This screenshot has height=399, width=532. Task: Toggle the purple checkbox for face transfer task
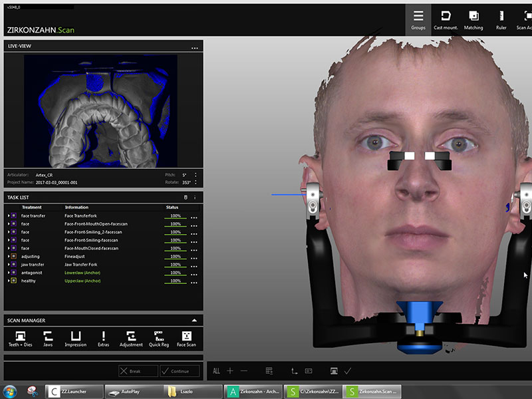(14, 216)
